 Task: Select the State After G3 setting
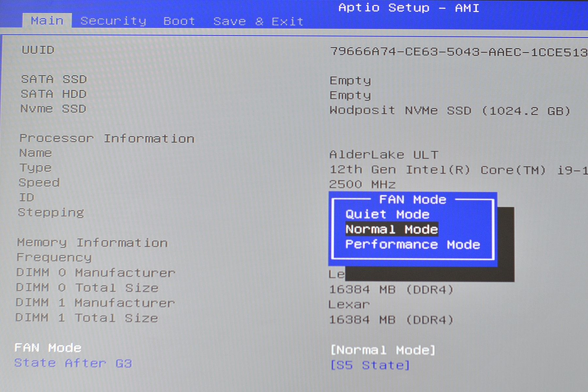[x=73, y=363]
